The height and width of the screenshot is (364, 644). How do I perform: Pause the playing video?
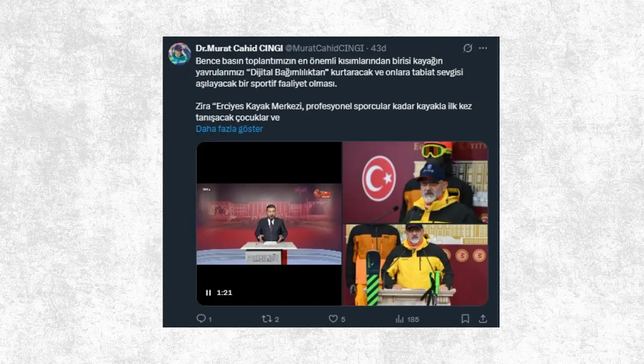(x=208, y=293)
